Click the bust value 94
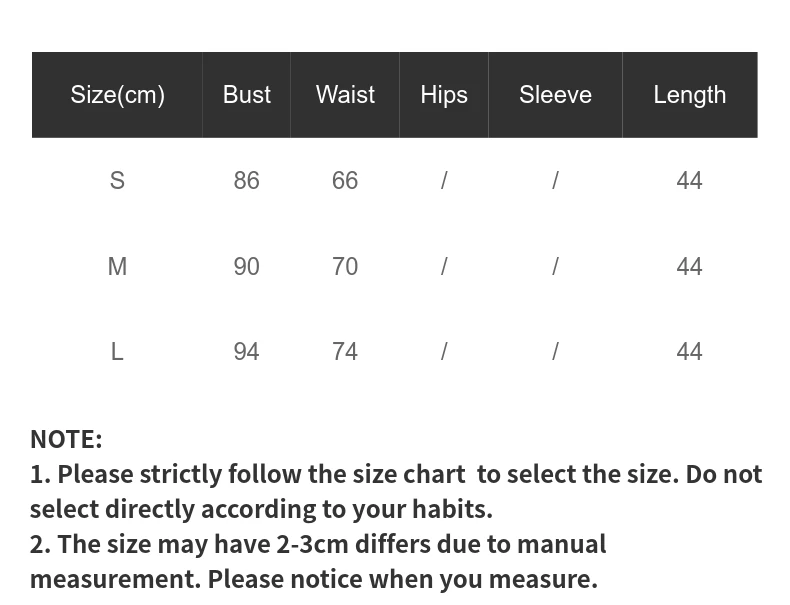The width and height of the screenshot is (790, 605). [x=246, y=352]
